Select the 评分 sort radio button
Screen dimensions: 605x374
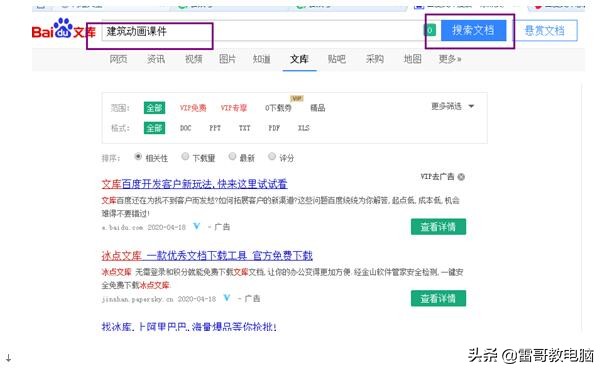coord(272,156)
